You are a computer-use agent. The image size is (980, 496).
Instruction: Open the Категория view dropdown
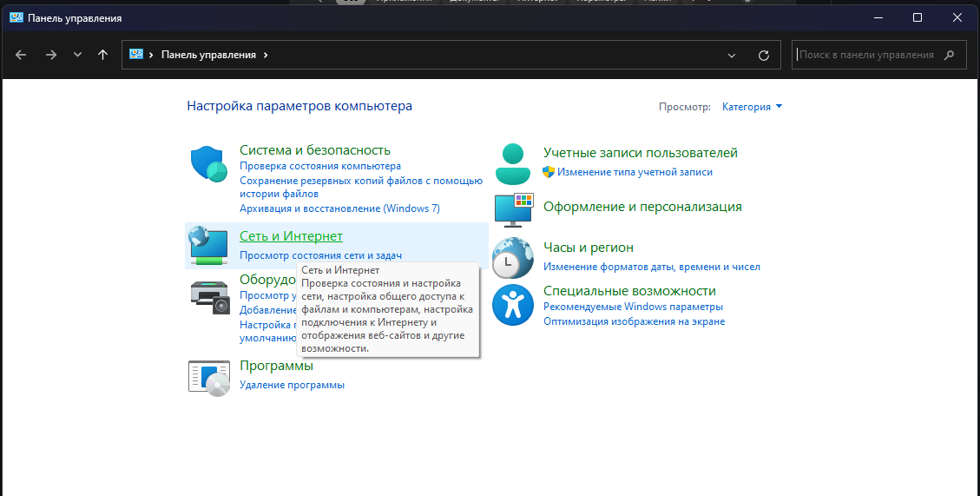(752, 107)
